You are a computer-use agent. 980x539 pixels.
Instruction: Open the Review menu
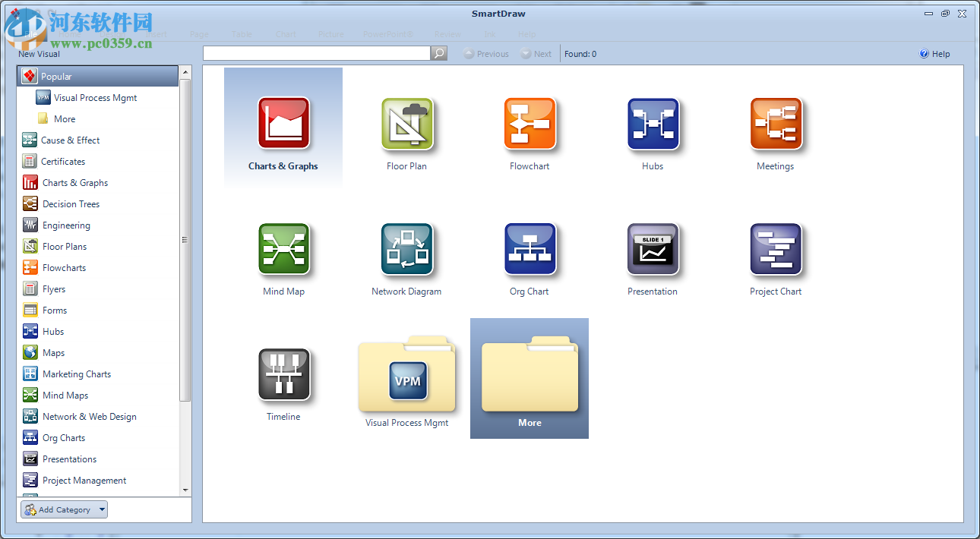point(447,34)
